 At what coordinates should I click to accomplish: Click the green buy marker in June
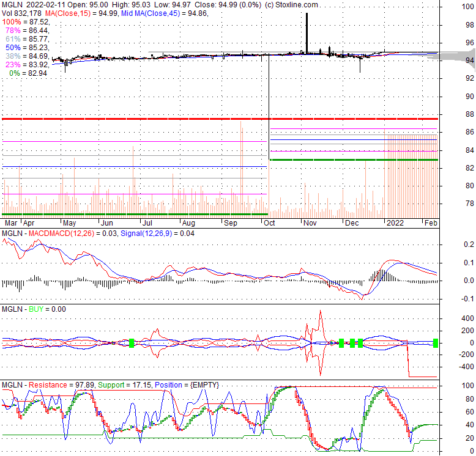132,343
